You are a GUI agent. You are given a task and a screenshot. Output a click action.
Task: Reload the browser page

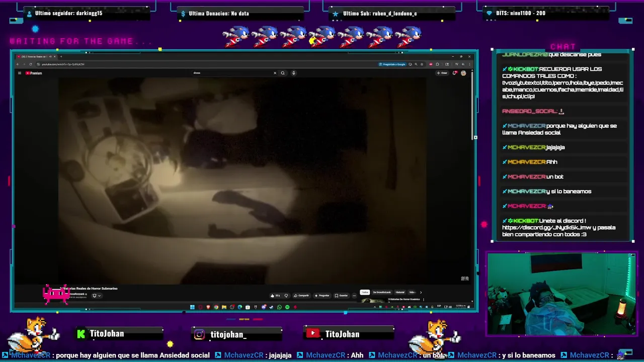31,64
